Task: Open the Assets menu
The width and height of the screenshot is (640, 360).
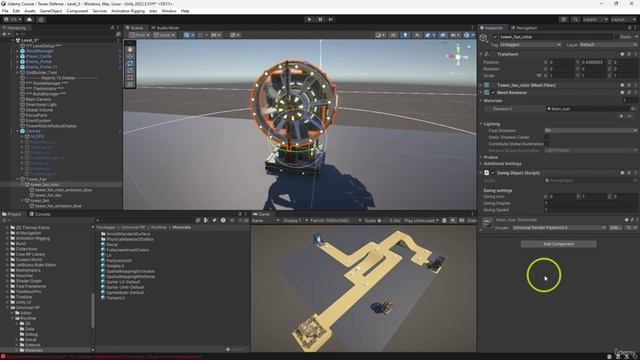Action: click(30, 11)
